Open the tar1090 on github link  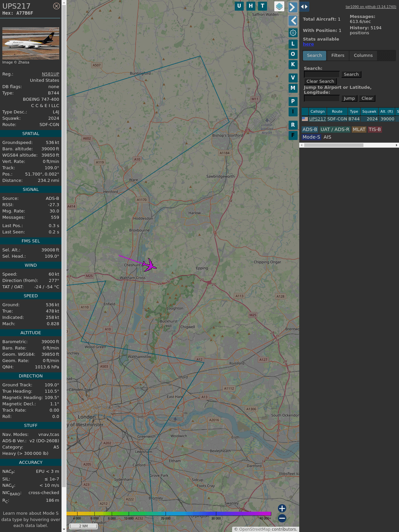[371, 7]
